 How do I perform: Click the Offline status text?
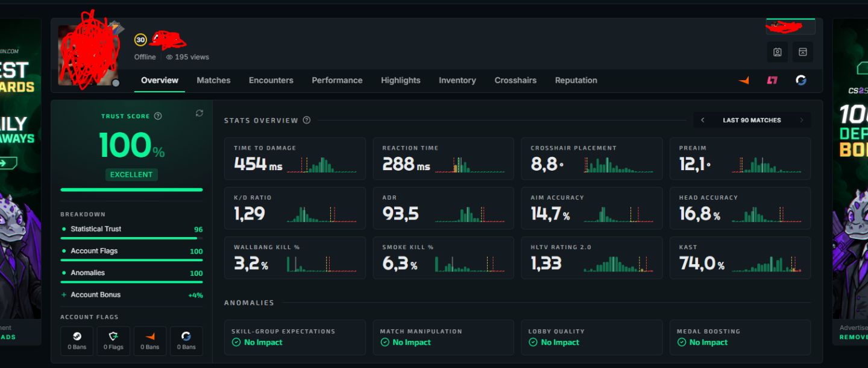(145, 57)
